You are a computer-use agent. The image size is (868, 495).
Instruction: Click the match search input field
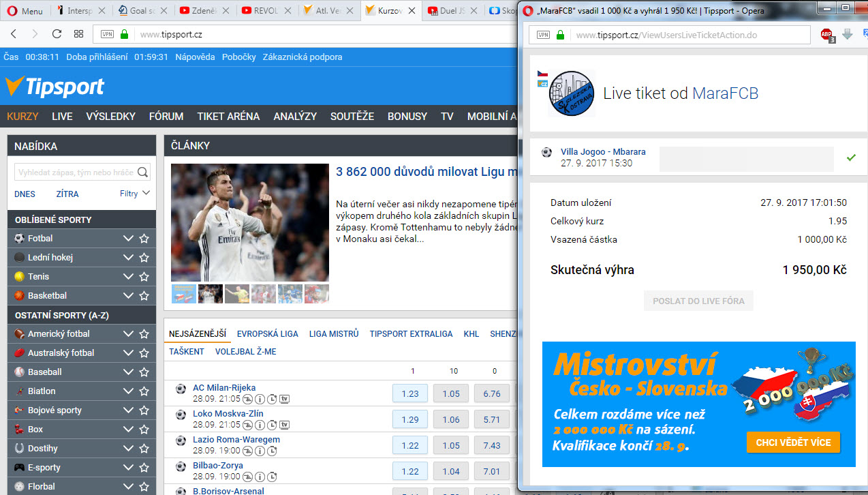[x=76, y=172]
